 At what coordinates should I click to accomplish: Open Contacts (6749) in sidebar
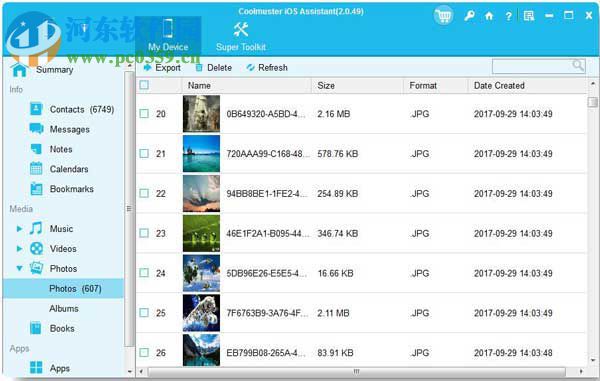(82, 109)
